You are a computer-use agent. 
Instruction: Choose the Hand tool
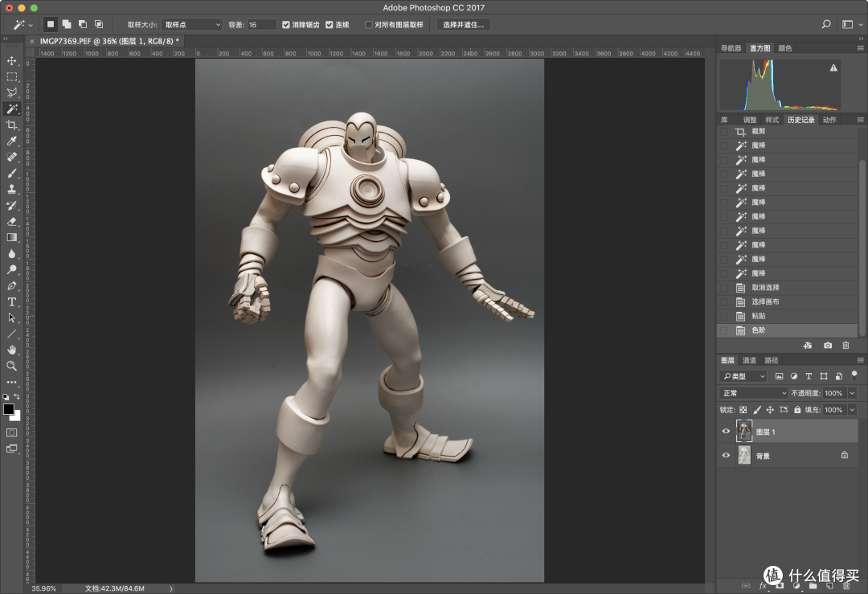click(11, 350)
